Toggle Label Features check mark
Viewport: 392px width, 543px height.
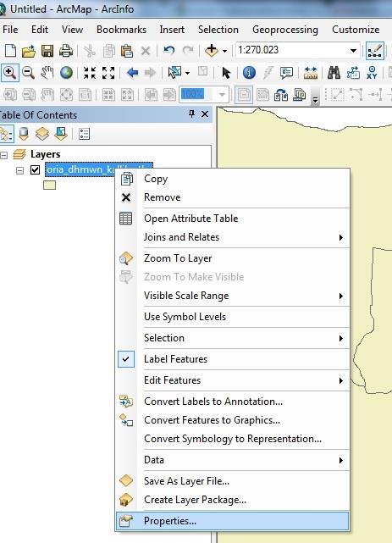point(126,359)
